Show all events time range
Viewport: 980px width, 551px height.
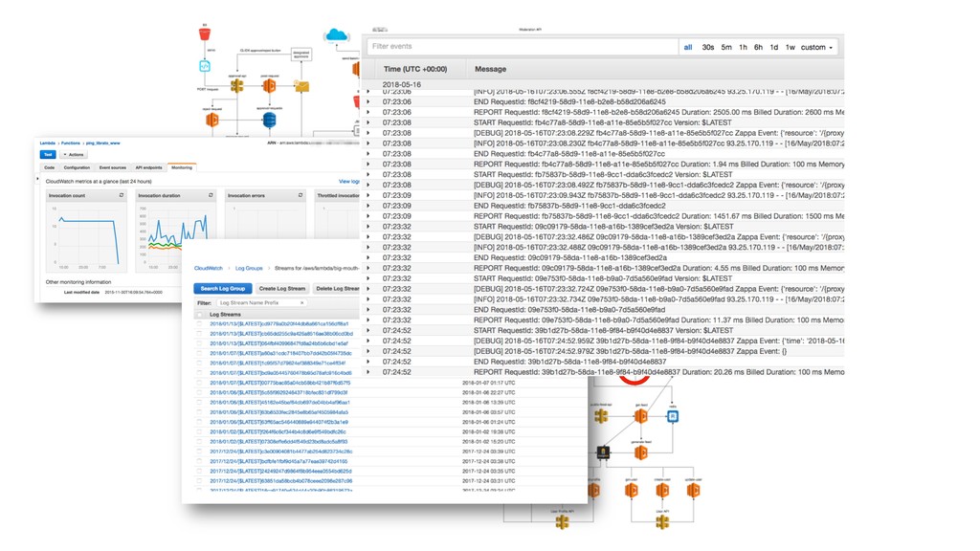(x=688, y=48)
